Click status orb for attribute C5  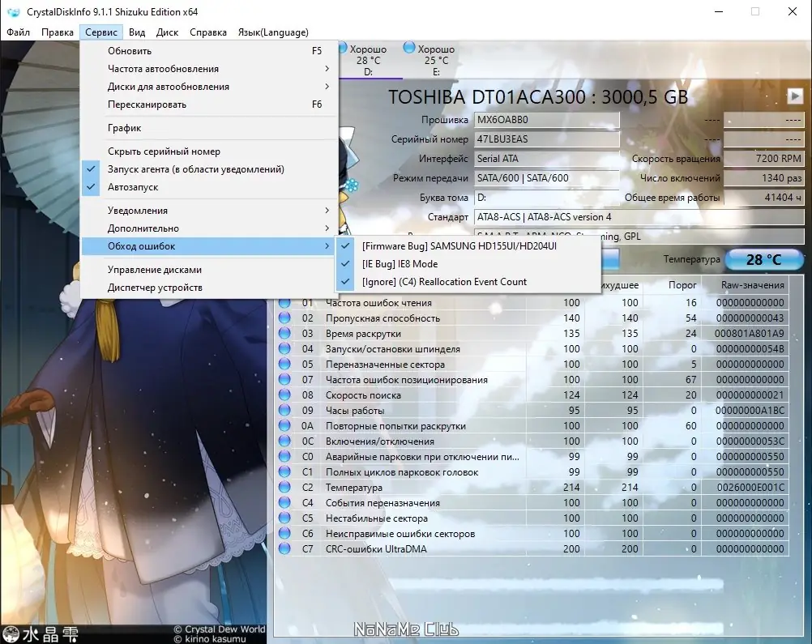(x=284, y=518)
